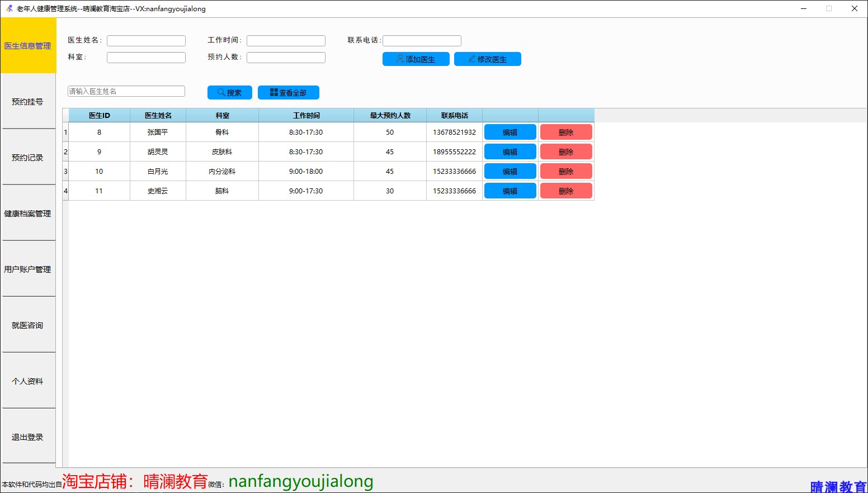Image resolution: width=868 pixels, height=493 pixels.
Task: Open the 个人资料 sidebar tab
Action: [x=28, y=381]
